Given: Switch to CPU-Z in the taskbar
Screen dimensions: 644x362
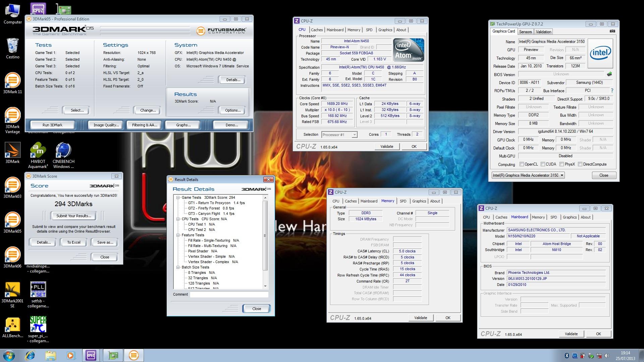Looking at the screenshot, I should point(91,355).
